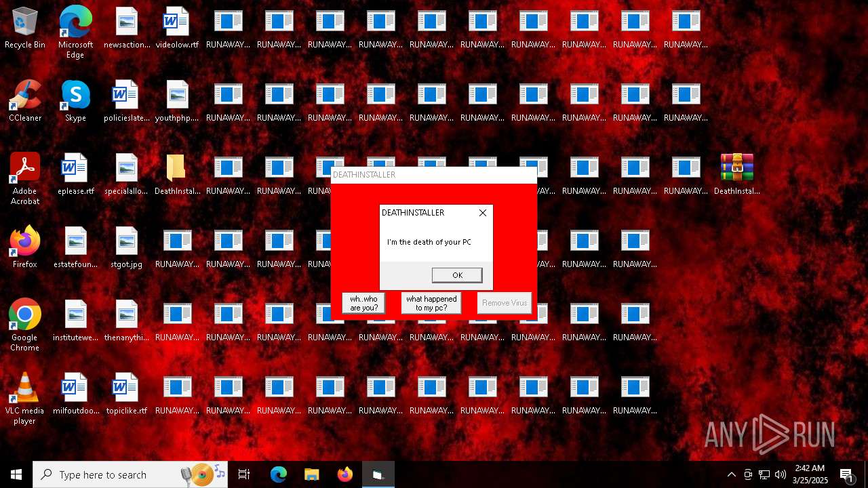Select the estatefoun image file icon

point(75,247)
